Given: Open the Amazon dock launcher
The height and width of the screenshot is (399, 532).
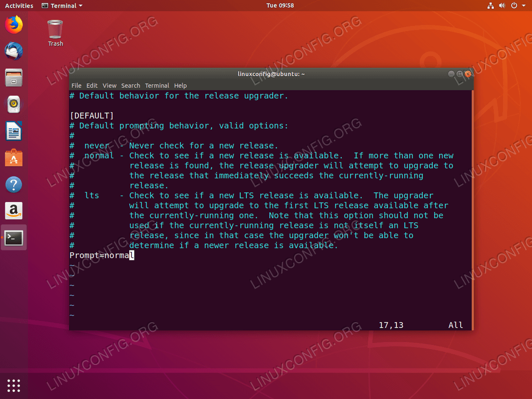Looking at the screenshot, I should (14, 211).
